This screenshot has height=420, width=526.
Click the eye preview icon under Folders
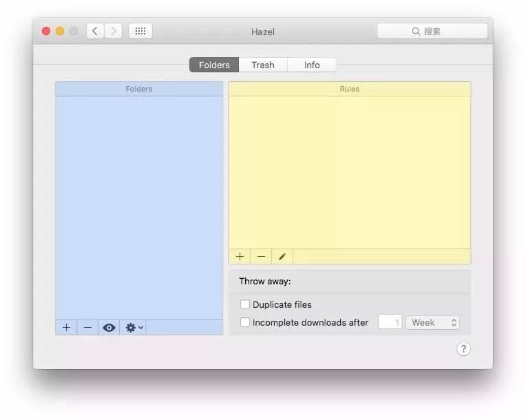click(109, 328)
